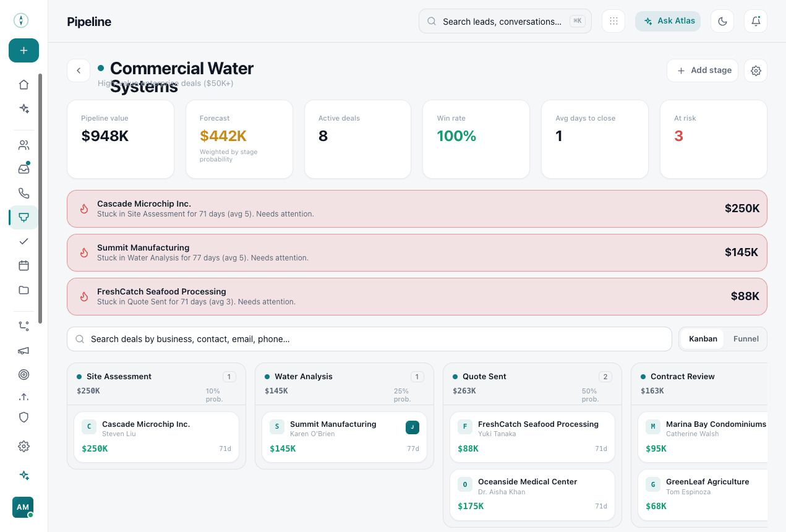
Task: Click Contract Review stage header
Action: 699,384
